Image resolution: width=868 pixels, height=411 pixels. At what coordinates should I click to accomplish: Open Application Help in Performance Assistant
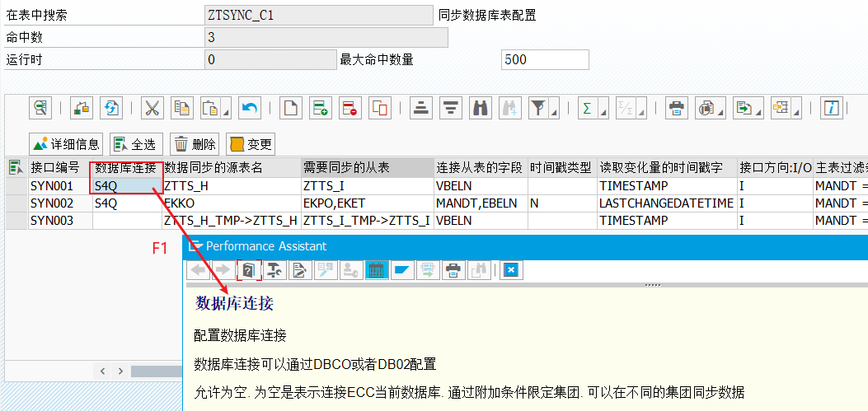[249, 270]
